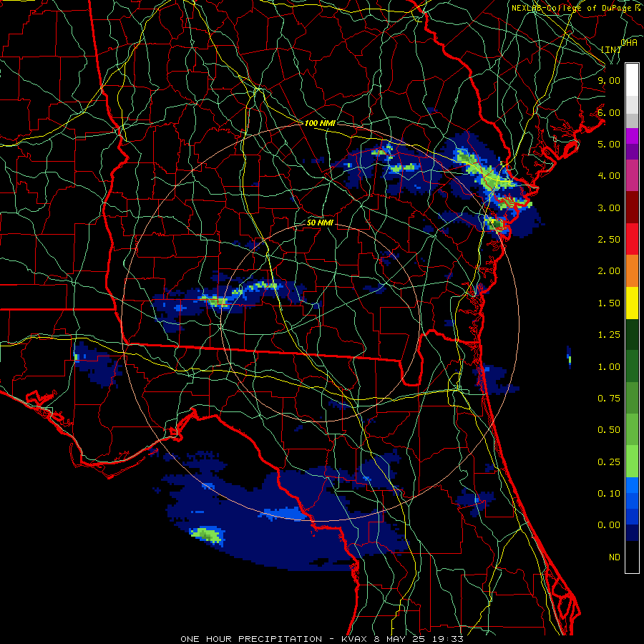
Task: Pick the magenta swatch on the color scale
Action: pyautogui.click(x=632, y=136)
